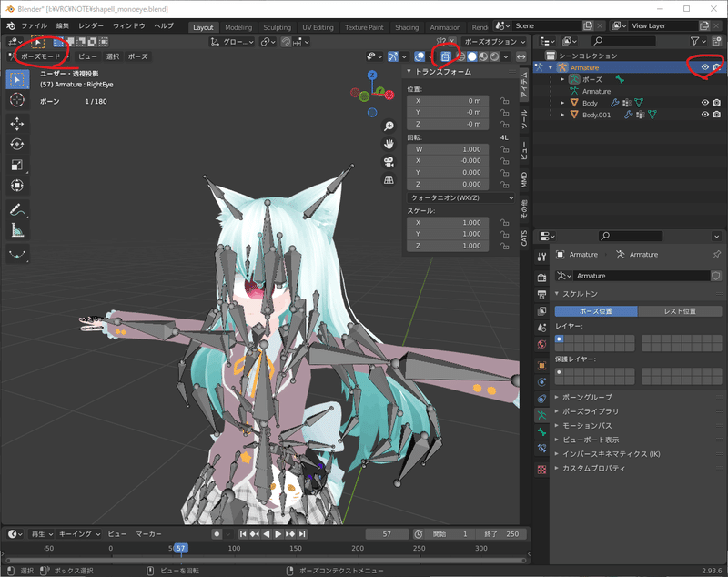Click the レスト位置 button
This screenshot has height=577, width=728.
click(x=680, y=311)
